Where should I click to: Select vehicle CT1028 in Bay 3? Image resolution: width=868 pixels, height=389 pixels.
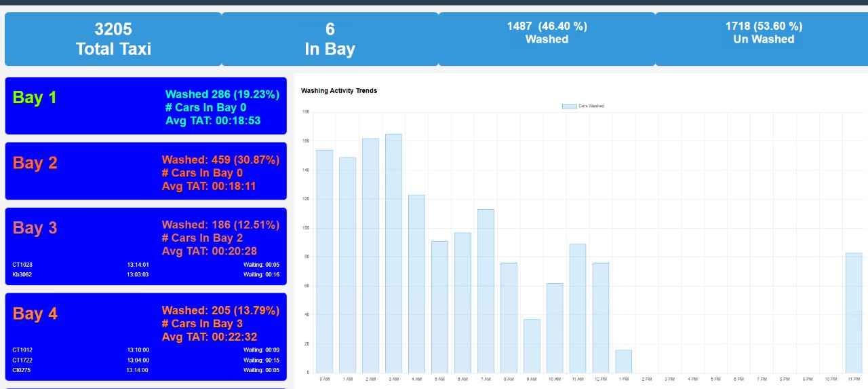(x=22, y=265)
